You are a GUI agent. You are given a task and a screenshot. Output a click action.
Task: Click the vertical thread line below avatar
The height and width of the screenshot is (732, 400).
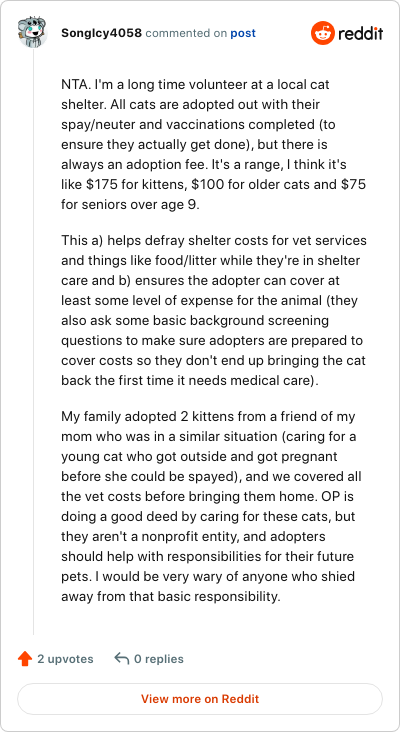(33, 342)
